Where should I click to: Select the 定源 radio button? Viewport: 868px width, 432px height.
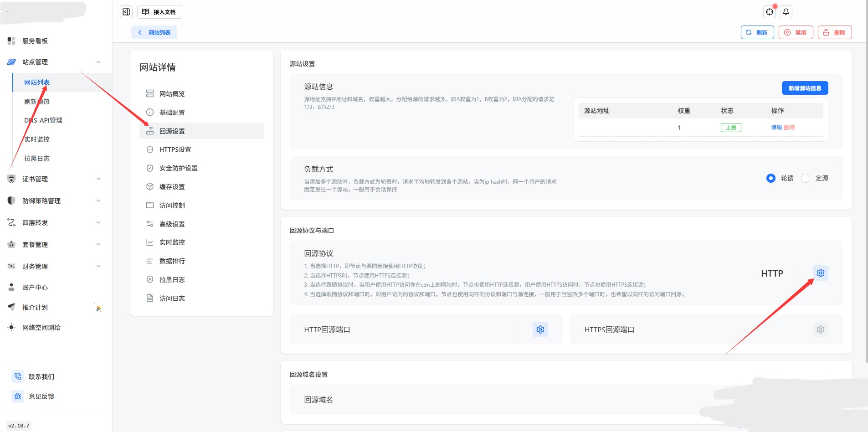(805, 178)
